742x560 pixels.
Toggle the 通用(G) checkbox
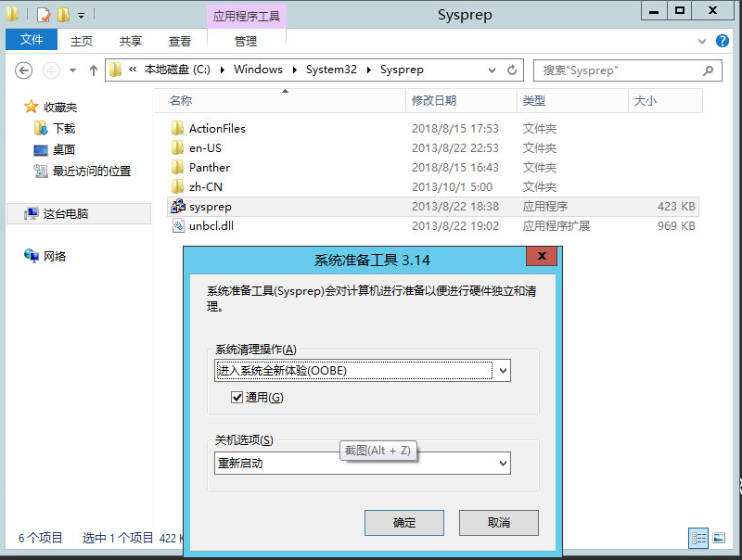point(237,398)
